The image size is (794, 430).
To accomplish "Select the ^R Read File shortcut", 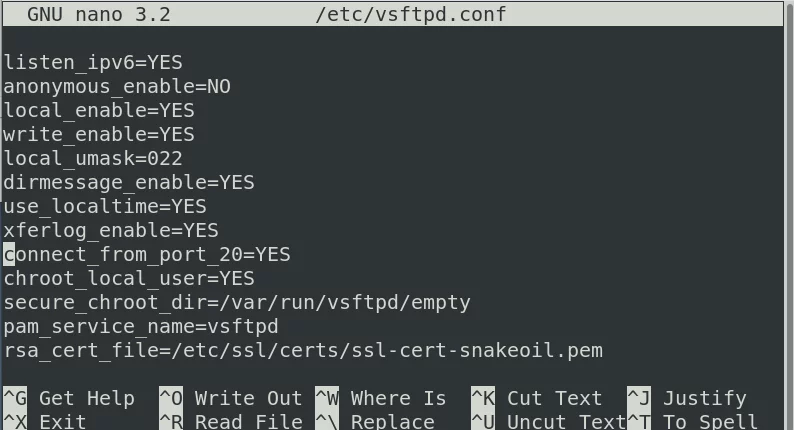I will (x=231, y=421).
